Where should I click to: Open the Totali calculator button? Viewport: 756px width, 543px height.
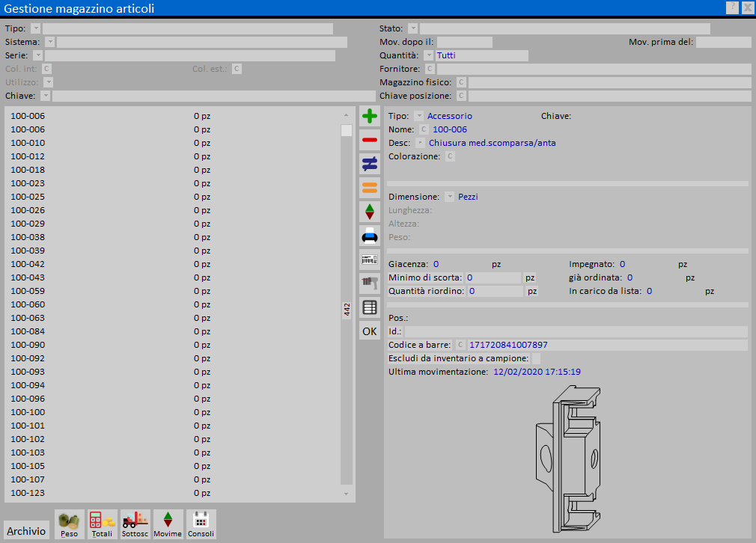click(102, 524)
